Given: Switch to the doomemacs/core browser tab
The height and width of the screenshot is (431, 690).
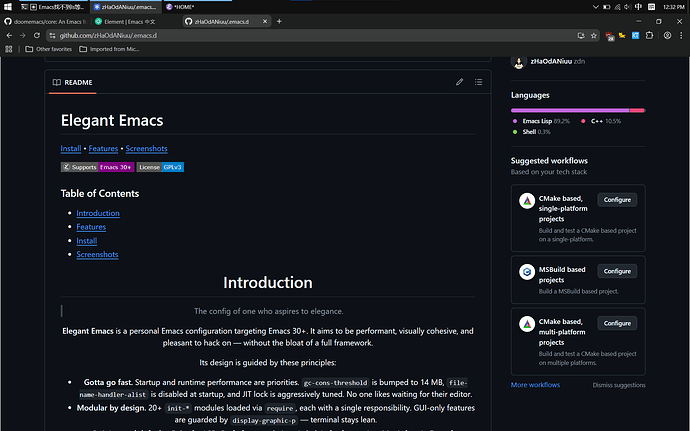Looking at the screenshot, I should point(45,21).
